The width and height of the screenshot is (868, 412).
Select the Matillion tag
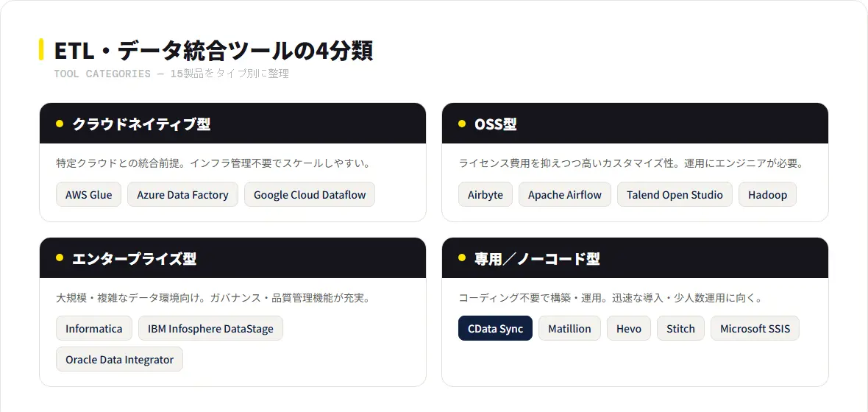click(569, 328)
